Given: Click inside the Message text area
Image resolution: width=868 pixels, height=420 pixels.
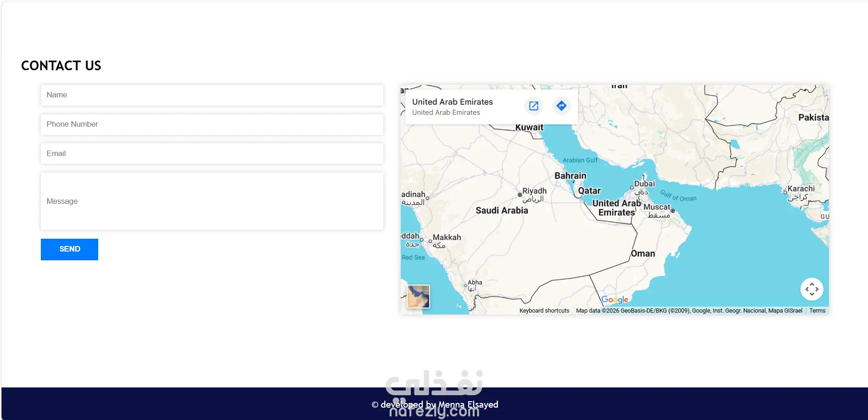Looking at the screenshot, I should pyautogui.click(x=212, y=201).
